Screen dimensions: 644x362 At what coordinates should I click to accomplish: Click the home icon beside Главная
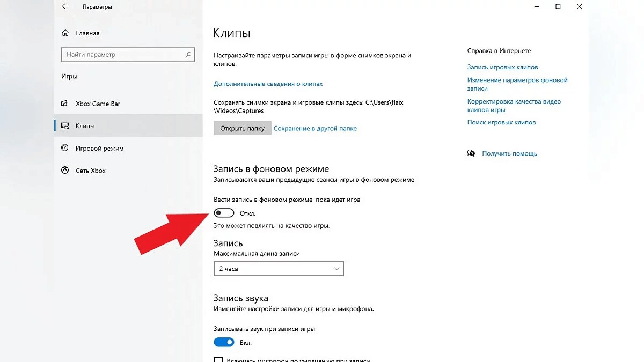click(65, 33)
